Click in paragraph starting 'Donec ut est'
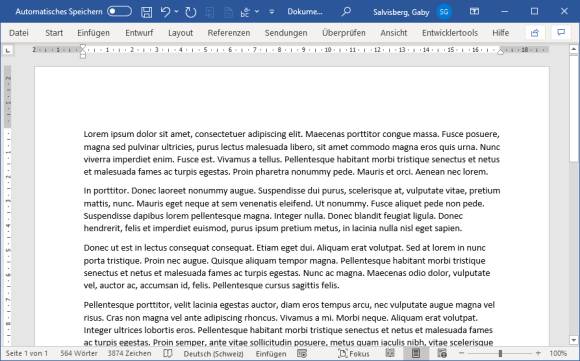This screenshot has height=361, width=580. tap(287, 266)
